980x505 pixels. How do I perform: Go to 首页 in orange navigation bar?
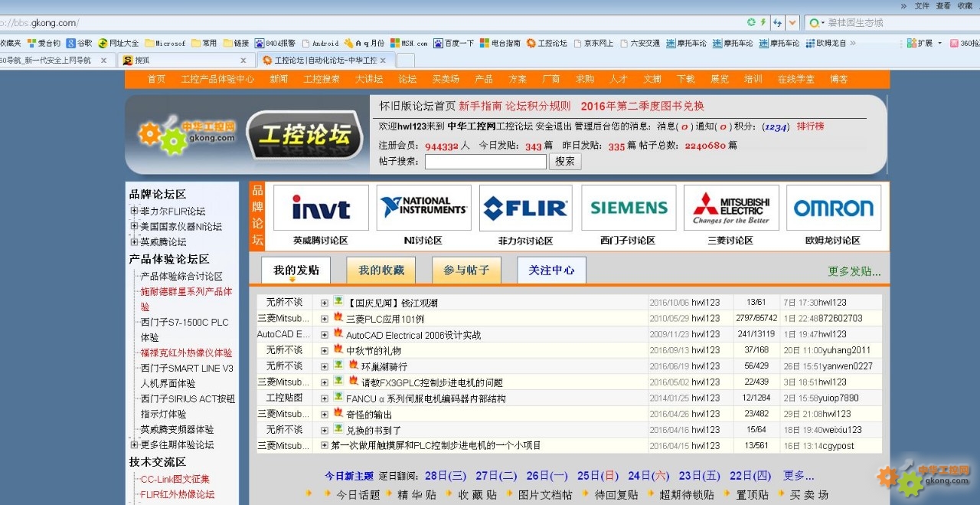click(156, 79)
